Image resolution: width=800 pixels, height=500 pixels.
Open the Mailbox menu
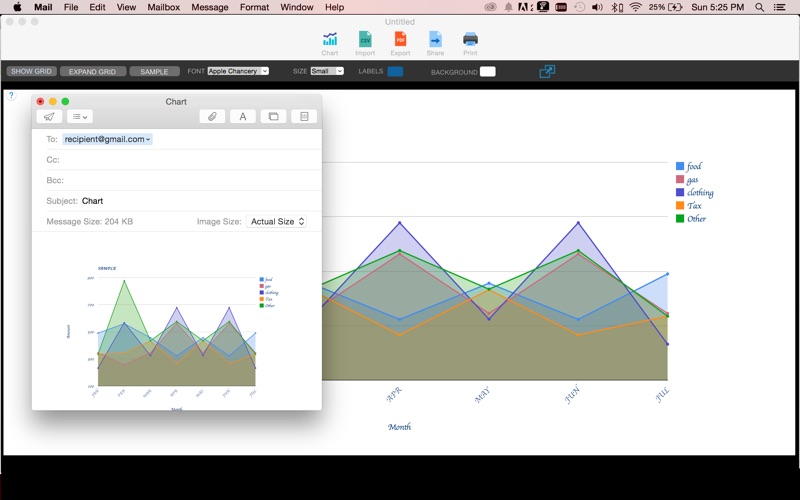pos(164,7)
